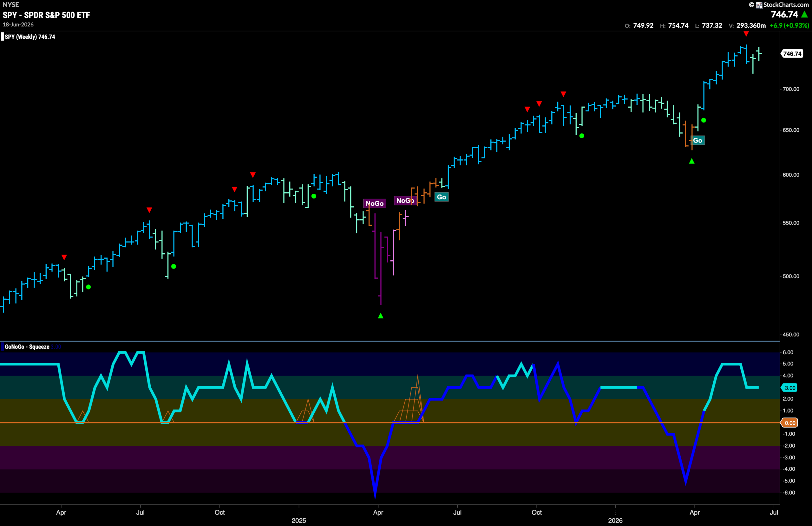Click the 2025 year label on time axis

[x=298, y=521]
